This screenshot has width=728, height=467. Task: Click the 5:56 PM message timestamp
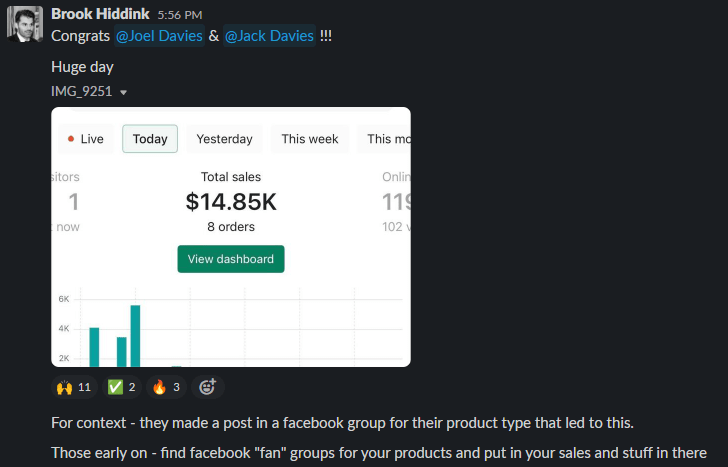[x=180, y=15]
